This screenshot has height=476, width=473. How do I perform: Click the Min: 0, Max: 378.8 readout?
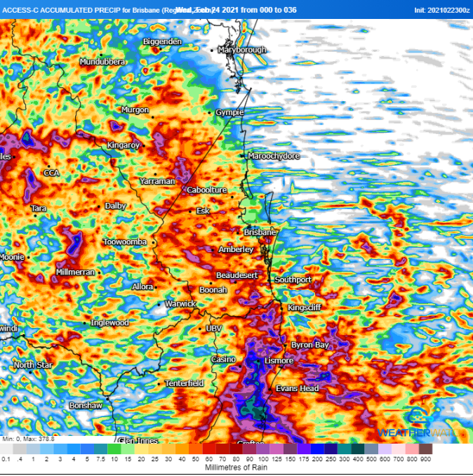(28, 439)
